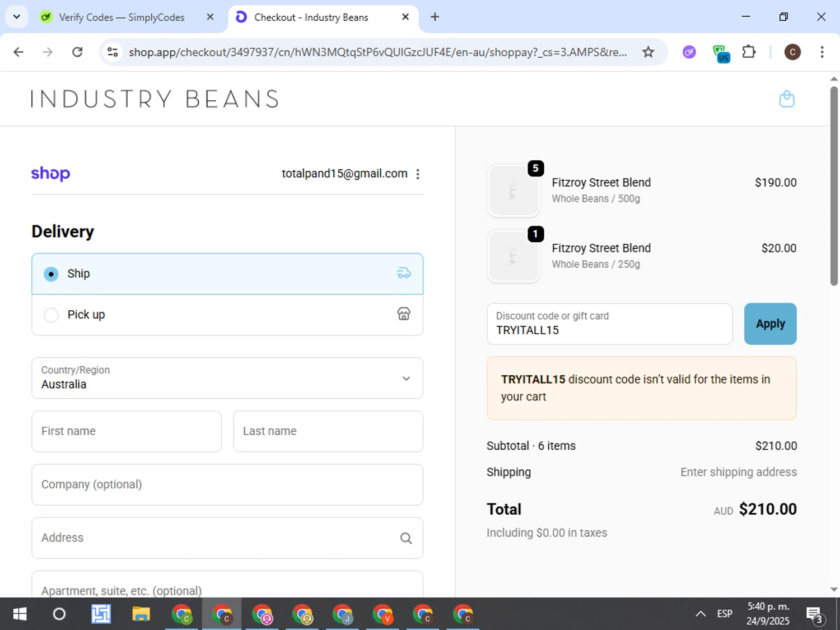Screen dimensions: 840x630
Task: Open Cortana search circle in taskbar
Action: point(59,614)
